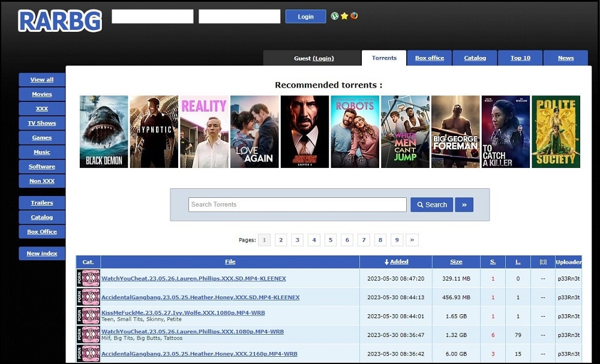The image size is (600, 364).
Task: Go to the News tab
Action: pos(566,58)
